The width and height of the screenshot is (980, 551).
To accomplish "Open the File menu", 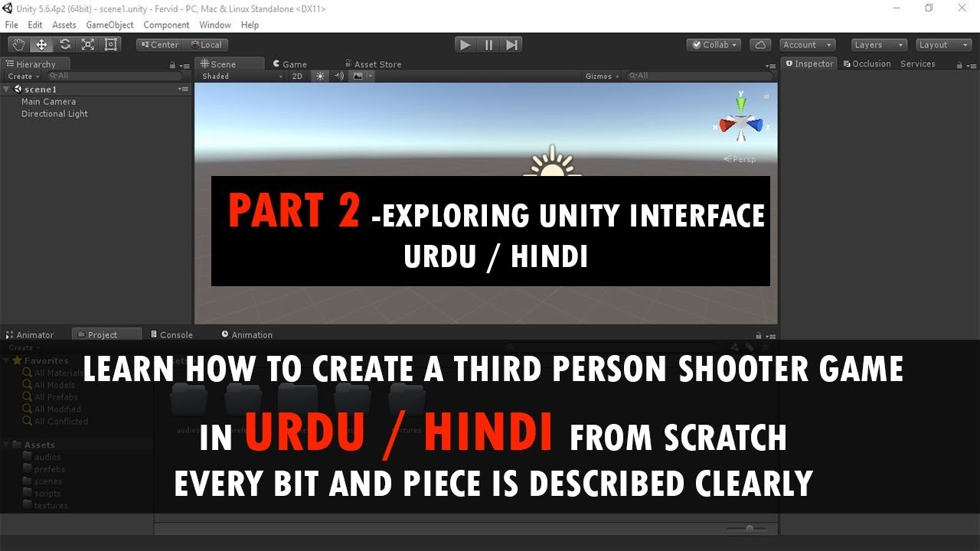I will (x=11, y=24).
